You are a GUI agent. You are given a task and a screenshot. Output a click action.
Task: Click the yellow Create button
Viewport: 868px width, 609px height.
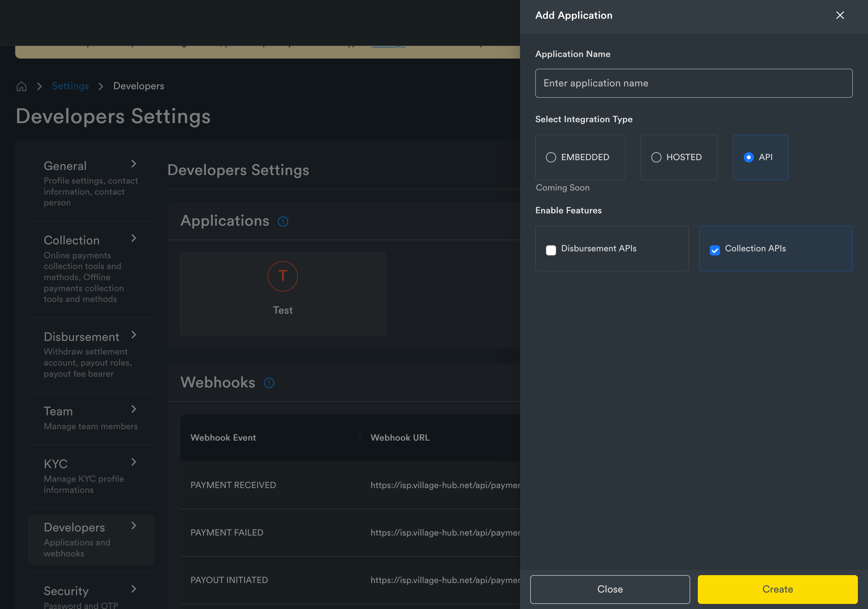[x=777, y=589]
